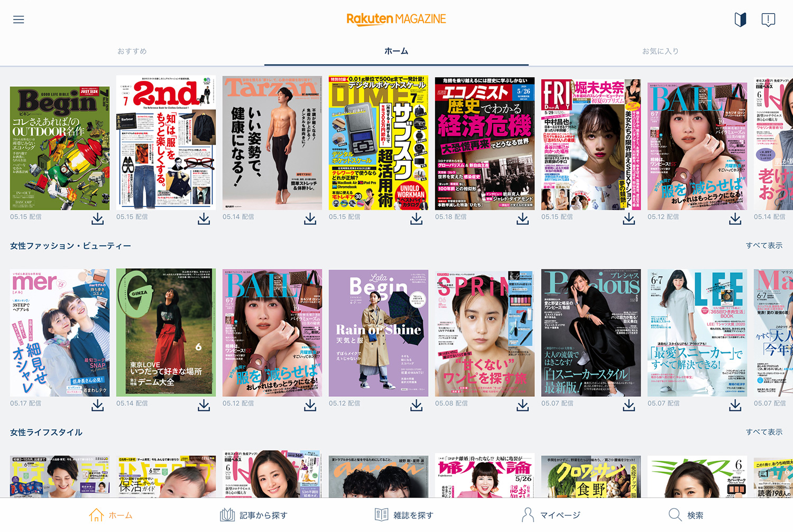
Task: Show all 女性ファッション・ビューティー magazines
Action: [x=764, y=246]
